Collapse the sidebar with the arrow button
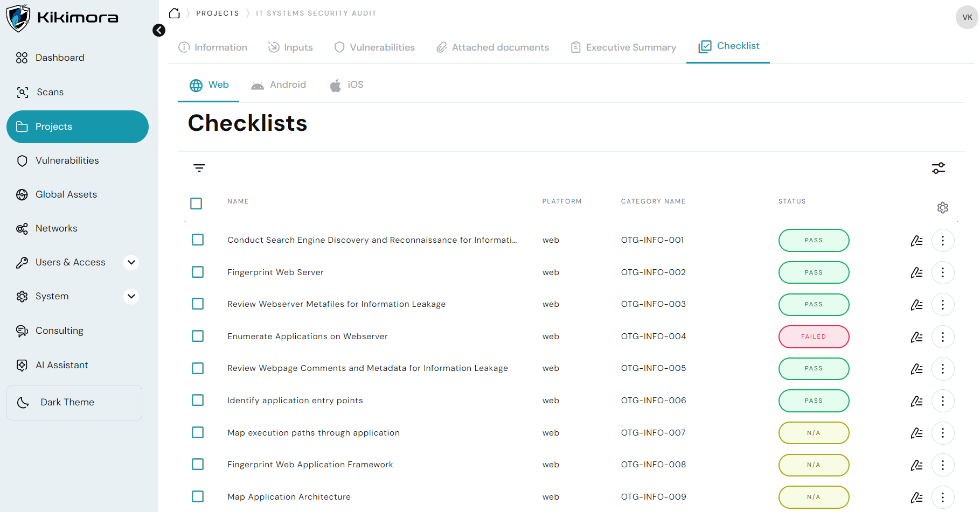Screen dimensions: 980x512 pyautogui.click(x=159, y=30)
